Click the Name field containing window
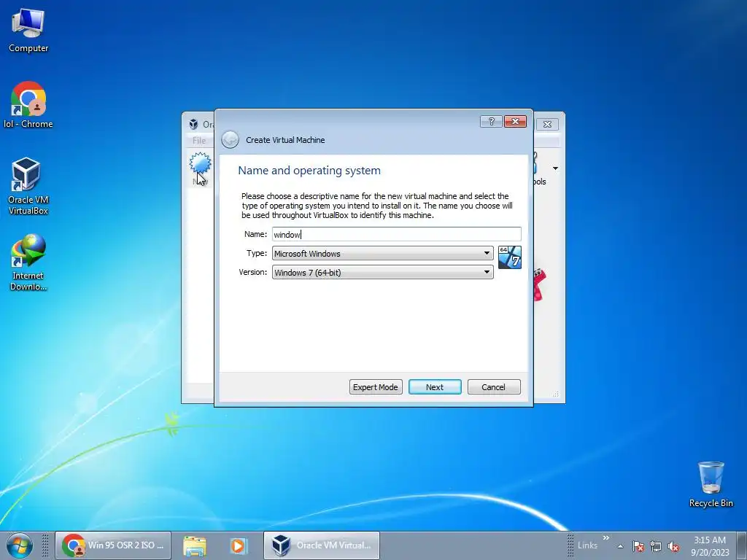Screen dimensions: 747x560 396,234
